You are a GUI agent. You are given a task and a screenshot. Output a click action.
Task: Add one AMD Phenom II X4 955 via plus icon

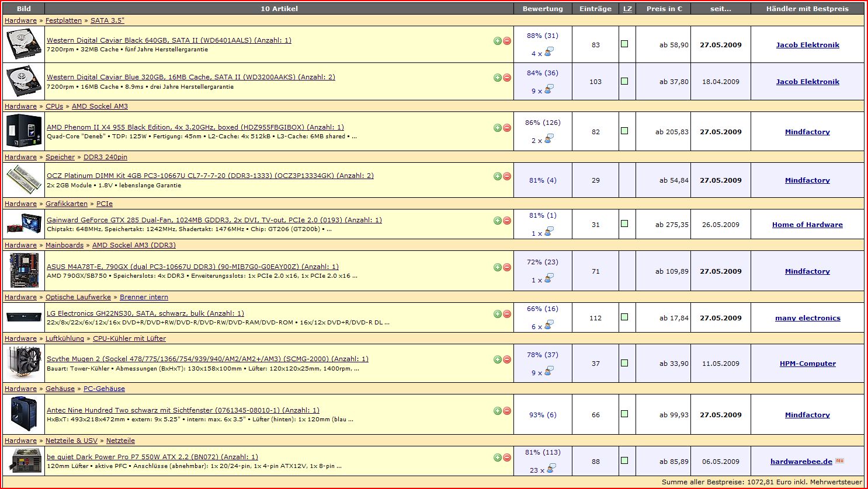click(498, 128)
